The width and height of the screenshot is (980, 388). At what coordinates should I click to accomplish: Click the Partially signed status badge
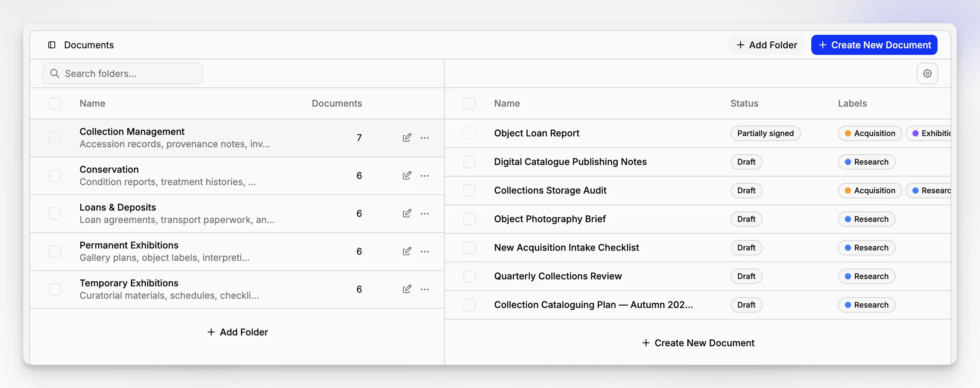click(x=765, y=133)
